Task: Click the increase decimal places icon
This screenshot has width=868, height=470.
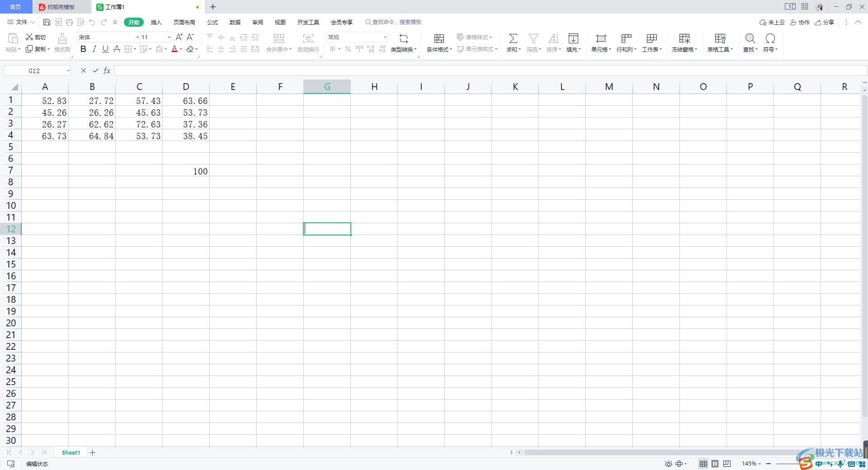Action: (371, 49)
